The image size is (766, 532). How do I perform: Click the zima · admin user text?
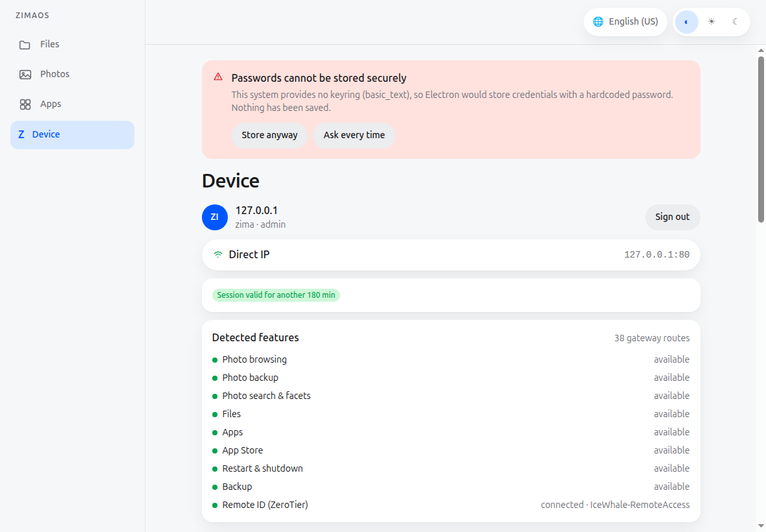coord(260,224)
